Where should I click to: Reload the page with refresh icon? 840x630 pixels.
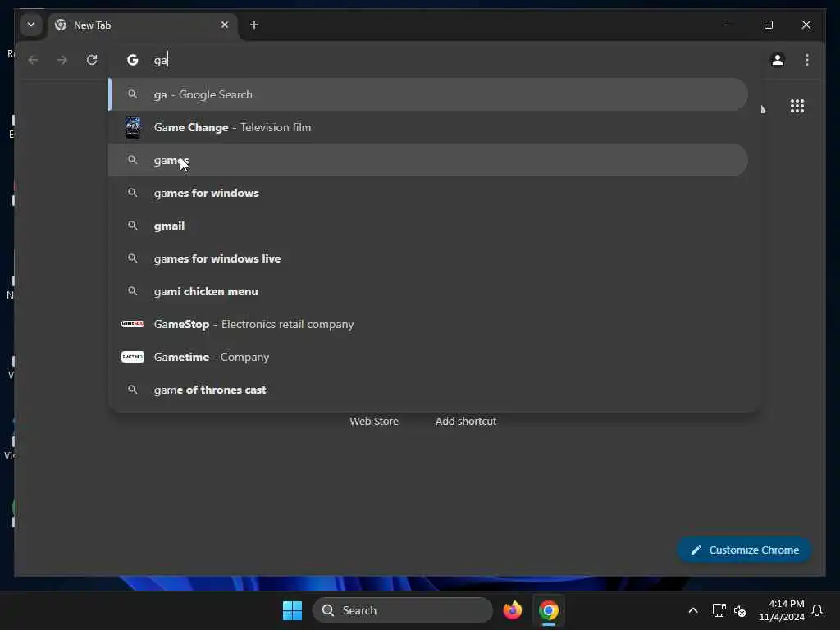[92, 60]
